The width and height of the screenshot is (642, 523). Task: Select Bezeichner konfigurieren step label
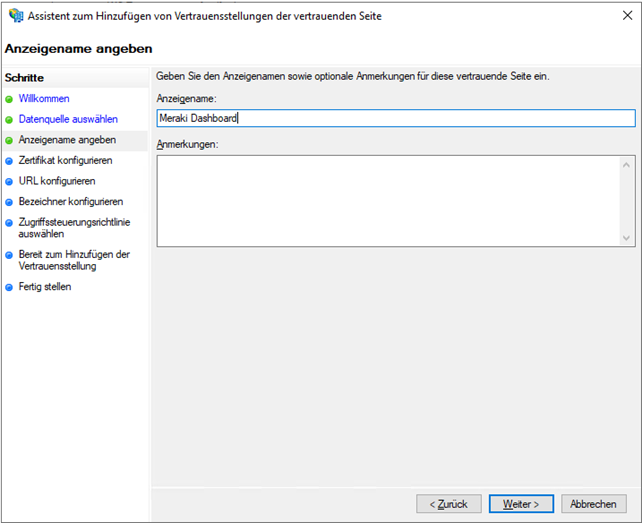tap(70, 202)
